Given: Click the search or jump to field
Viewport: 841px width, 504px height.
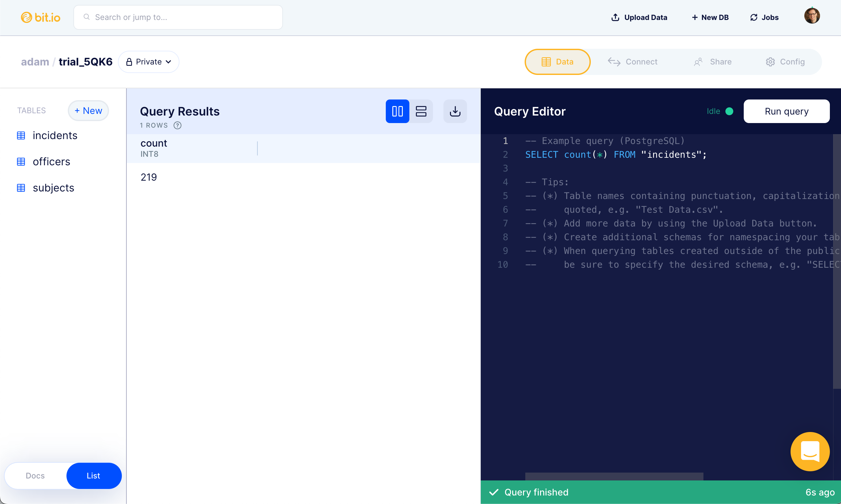Looking at the screenshot, I should point(178,17).
